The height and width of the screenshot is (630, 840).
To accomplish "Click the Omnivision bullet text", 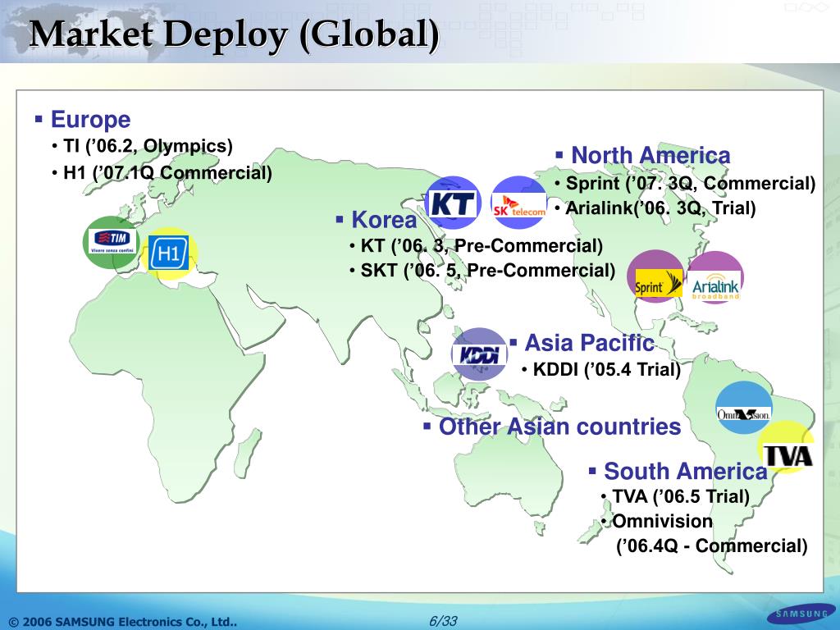I will click(662, 521).
